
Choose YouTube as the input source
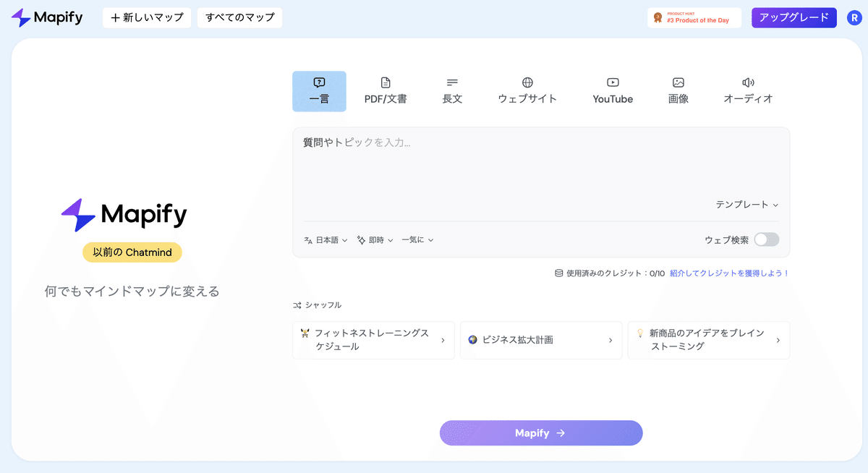click(612, 90)
